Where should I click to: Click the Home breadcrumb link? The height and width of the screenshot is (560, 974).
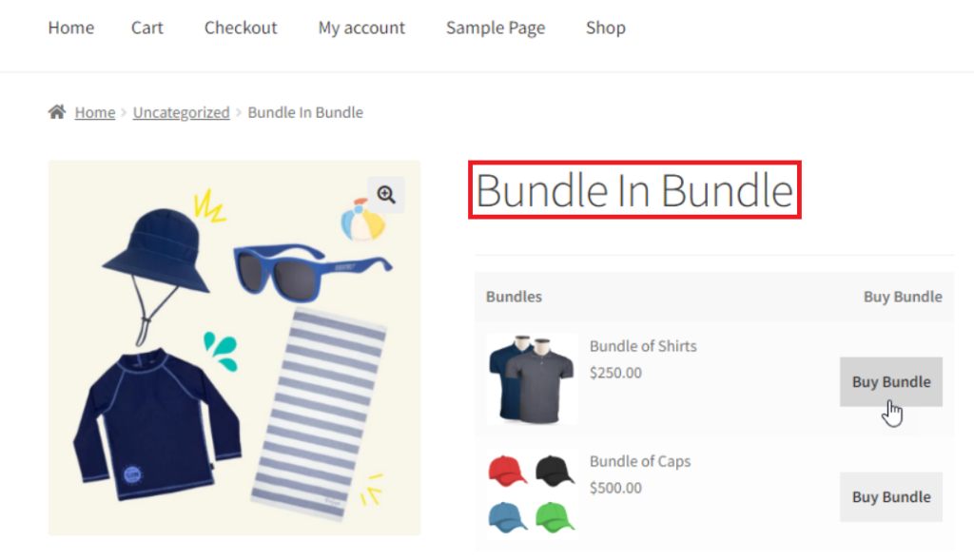click(94, 111)
